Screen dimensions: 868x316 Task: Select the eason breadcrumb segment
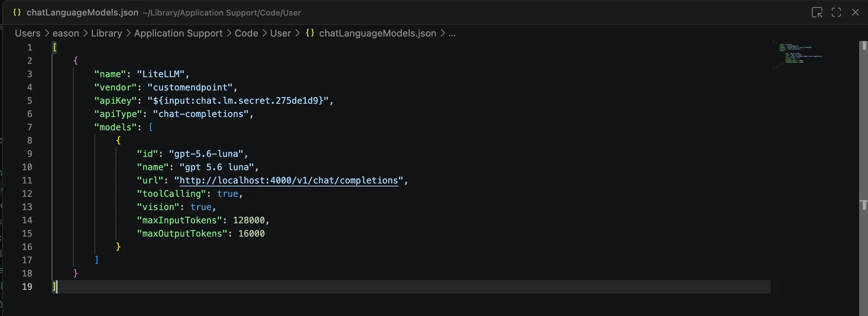click(x=66, y=33)
